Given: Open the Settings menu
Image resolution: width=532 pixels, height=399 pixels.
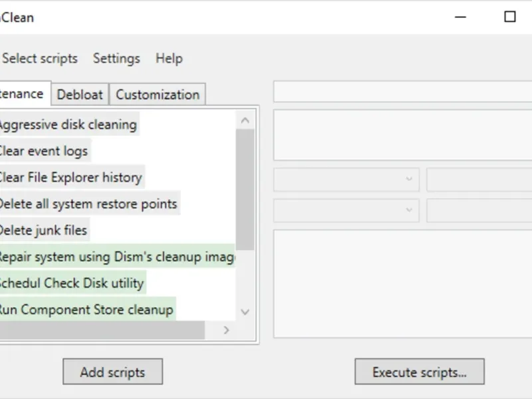Looking at the screenshot, I should pos(116,59).
